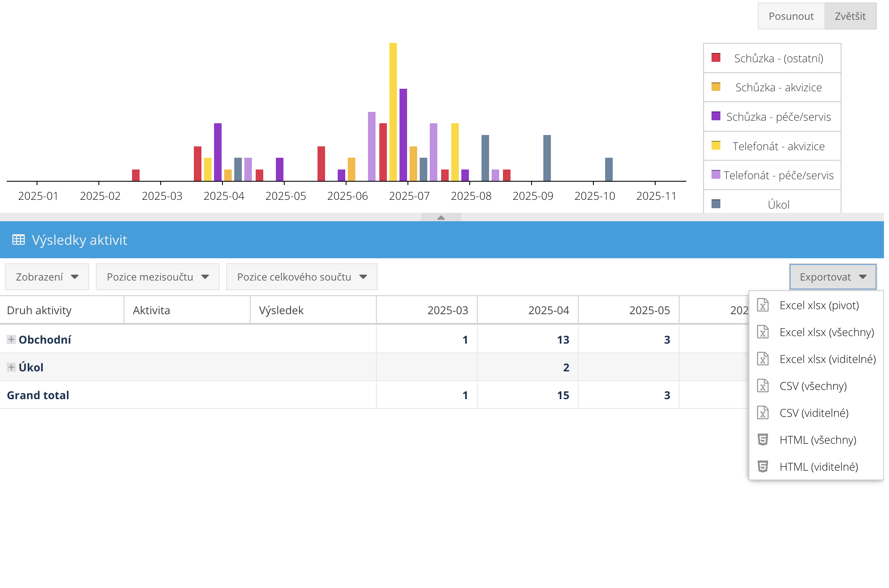
Task: Click the Exportovat button
Action: coord(832,277)
